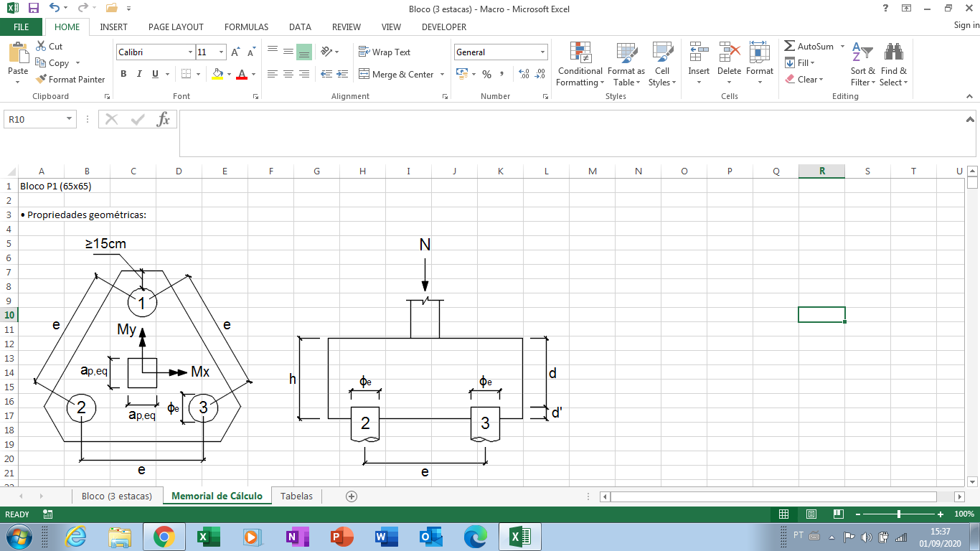Image resolution: width=980 pixels, height=551 pixels.
Task: Click the formula bar input area
Action: click(x=578, y=133)
